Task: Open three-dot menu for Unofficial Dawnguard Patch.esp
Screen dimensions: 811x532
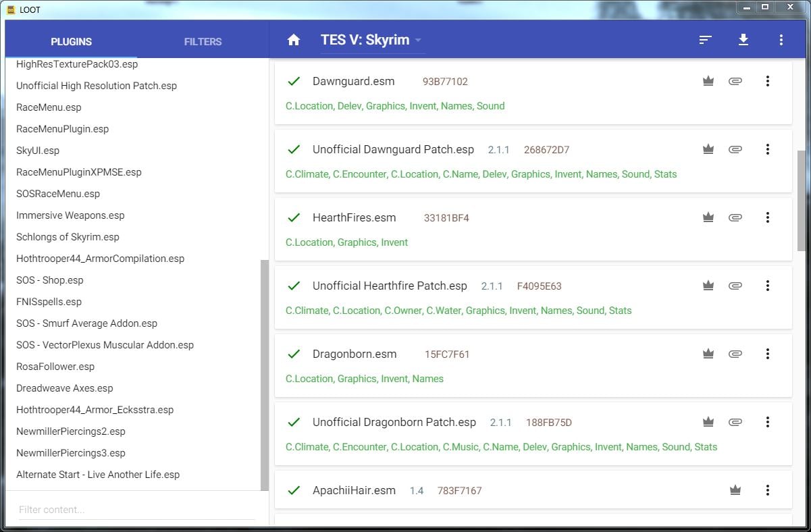Action: tap(768, 149)
